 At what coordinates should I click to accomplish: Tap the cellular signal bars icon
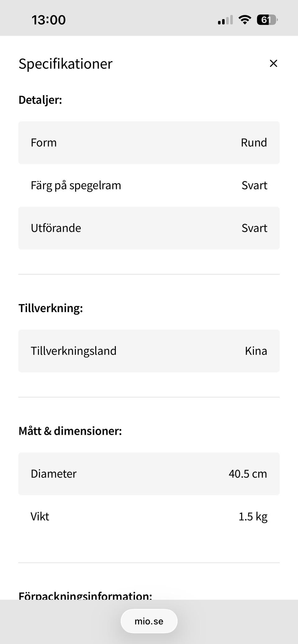[x=225, y=20]
